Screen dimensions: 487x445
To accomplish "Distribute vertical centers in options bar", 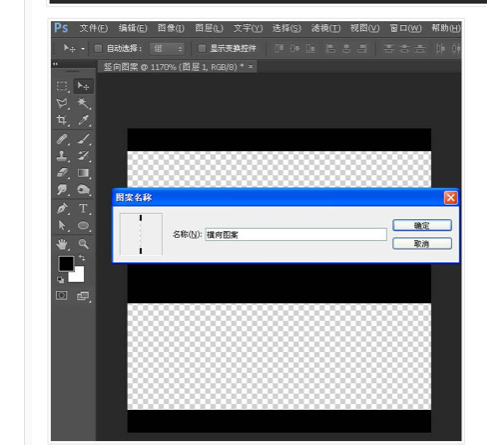I will 404,49.
